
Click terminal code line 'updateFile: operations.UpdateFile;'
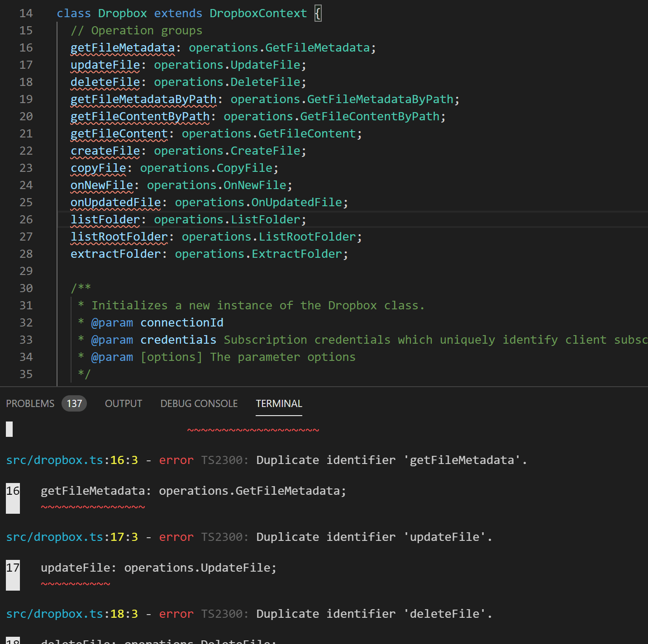tap(159, 568)
